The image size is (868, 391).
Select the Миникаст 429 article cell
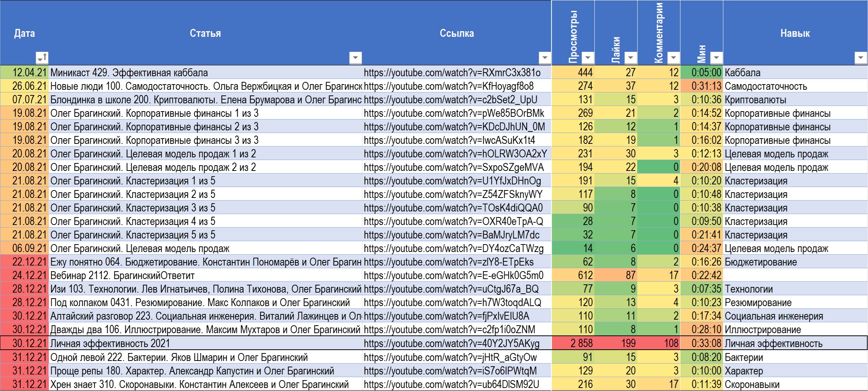click(205, 72)
